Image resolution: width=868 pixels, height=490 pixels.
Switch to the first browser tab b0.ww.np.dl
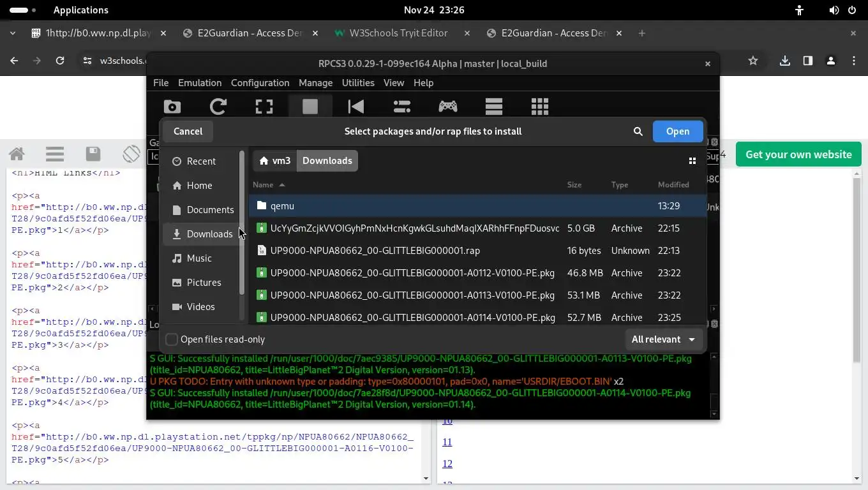[x=98, y=33]
